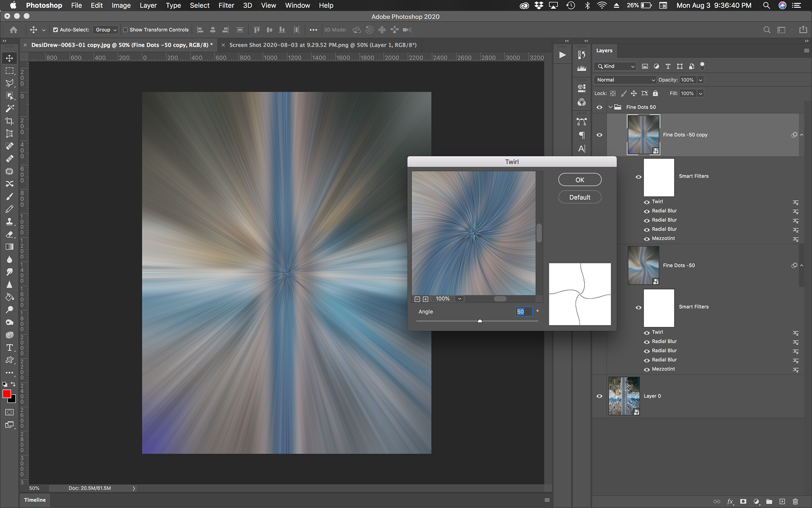Hide Layer 0 visibility

click(x=599, y=396)
